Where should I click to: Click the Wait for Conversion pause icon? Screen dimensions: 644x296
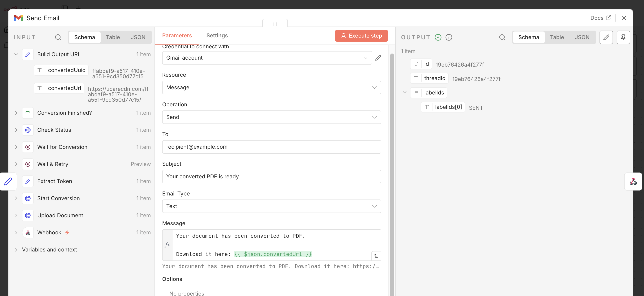click(28, 147)
